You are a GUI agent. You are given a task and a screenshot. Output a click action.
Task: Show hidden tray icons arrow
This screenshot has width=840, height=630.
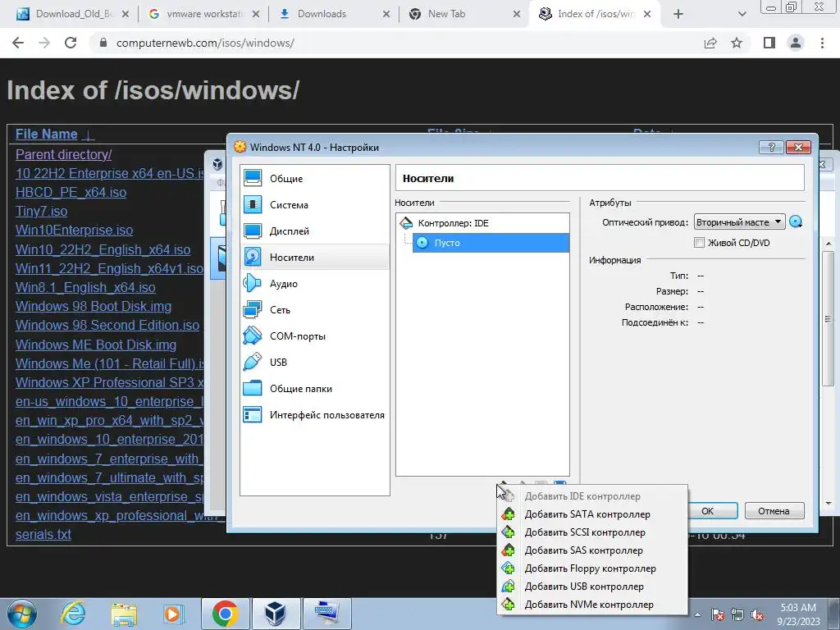coord(697,614)
